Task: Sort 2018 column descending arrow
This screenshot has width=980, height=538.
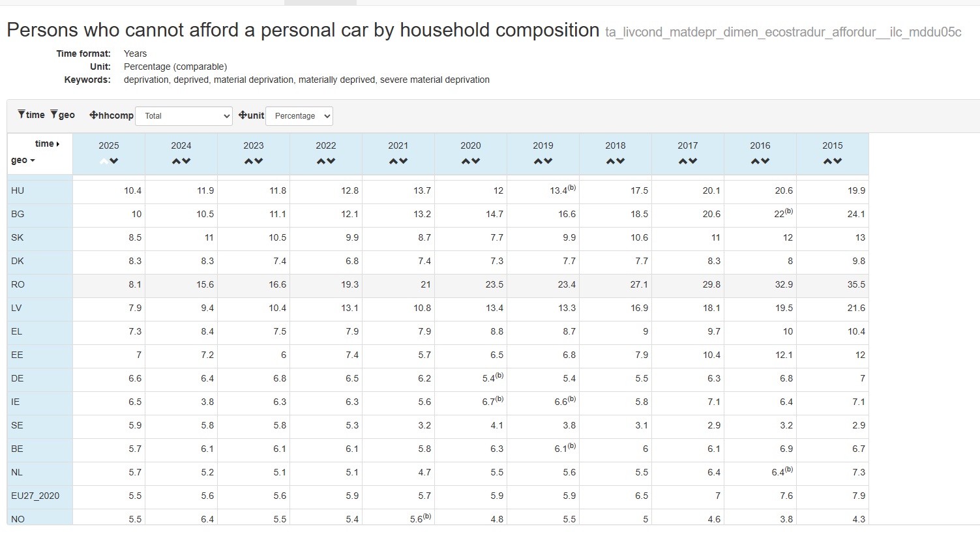Action: (x=621, y=161)
